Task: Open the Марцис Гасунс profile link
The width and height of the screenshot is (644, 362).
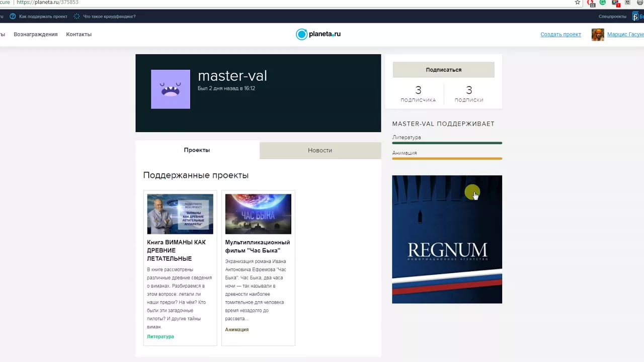Action: pyautogui.click(x=625, y=35)
